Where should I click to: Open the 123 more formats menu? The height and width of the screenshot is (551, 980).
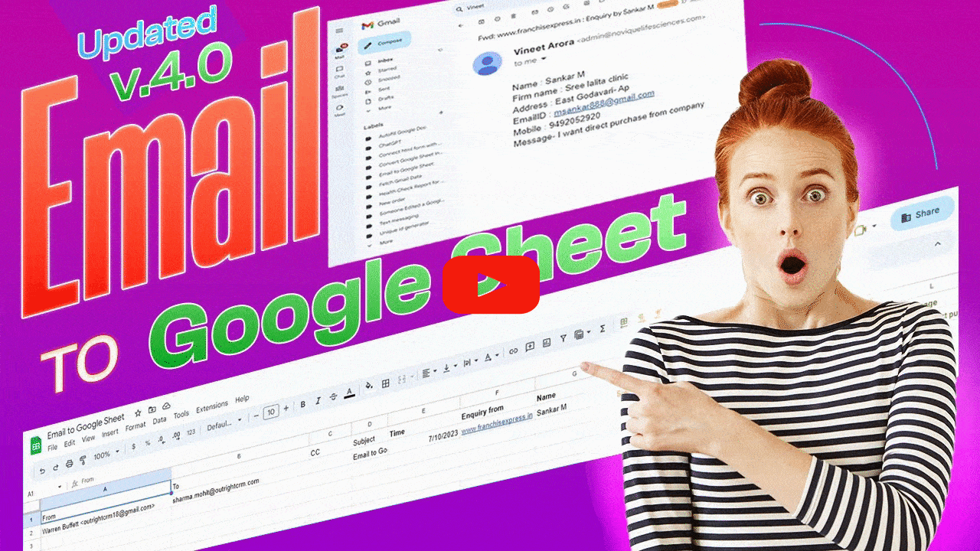coord(191,432)
